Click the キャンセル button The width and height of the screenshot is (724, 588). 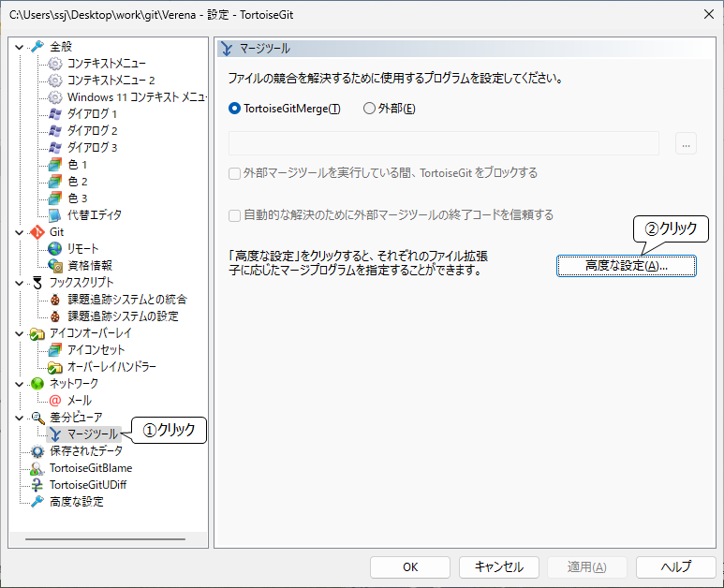pyautogui.click(x=498, y=567)
